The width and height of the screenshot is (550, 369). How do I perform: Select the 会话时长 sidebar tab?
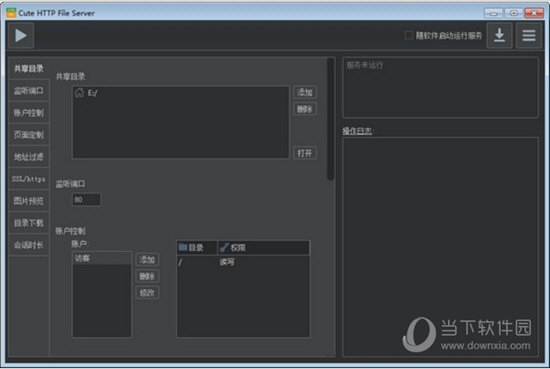(x=29, y=245)
